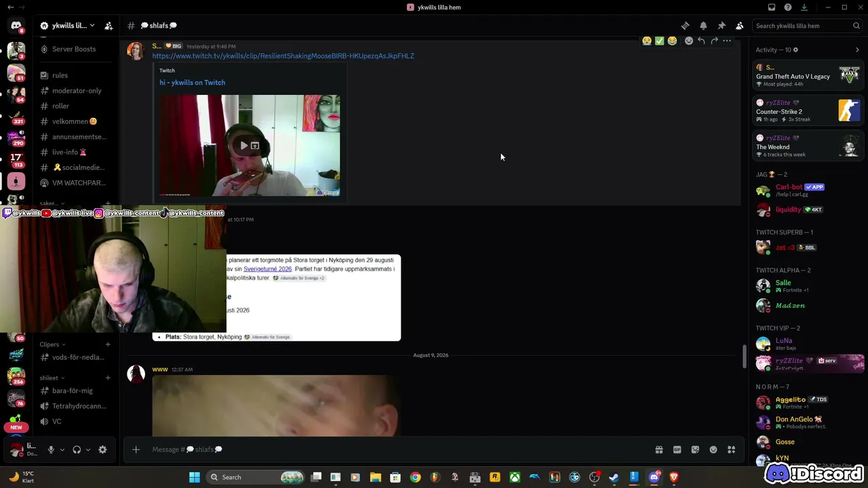Image resolution: width=868 pixels, height=488 pixels.
Task: Forward the hovered message
Action: point(714,41)
